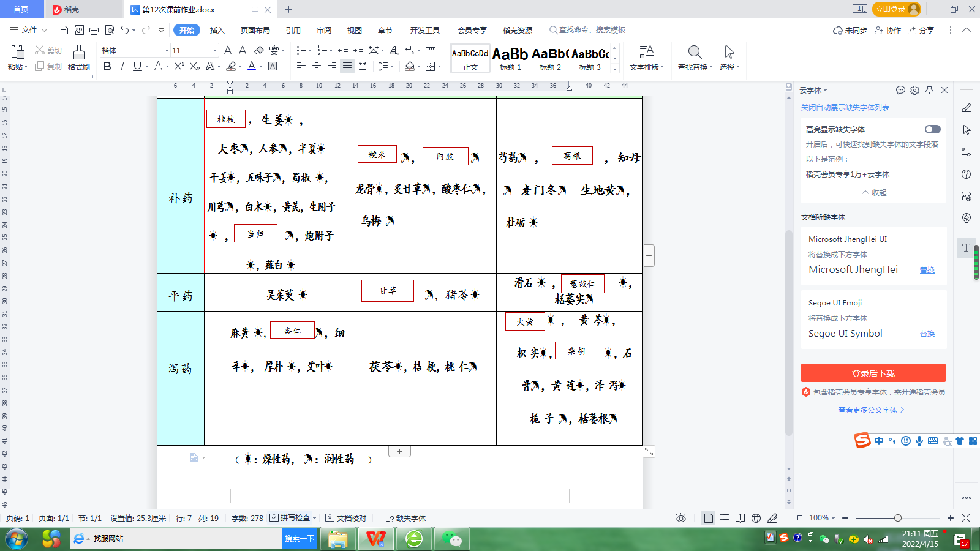Viewport: 980px width, 551px height.
Task: Align text left
Action: (301, 66)
